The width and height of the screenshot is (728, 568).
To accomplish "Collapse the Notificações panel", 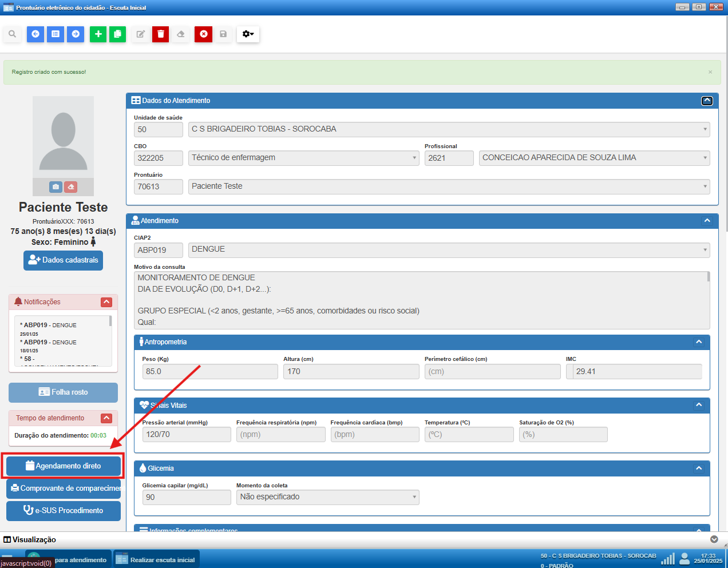I will [x=106, y=302].
